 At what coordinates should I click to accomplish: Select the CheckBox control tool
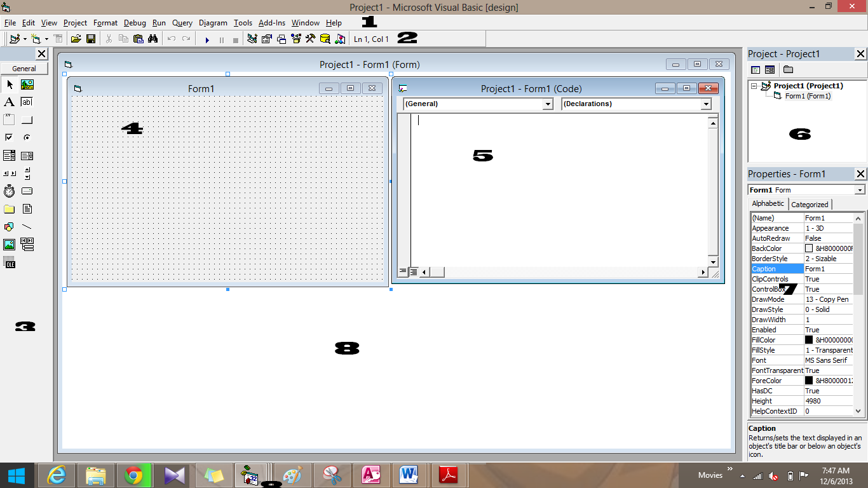(x=9, y=137)
